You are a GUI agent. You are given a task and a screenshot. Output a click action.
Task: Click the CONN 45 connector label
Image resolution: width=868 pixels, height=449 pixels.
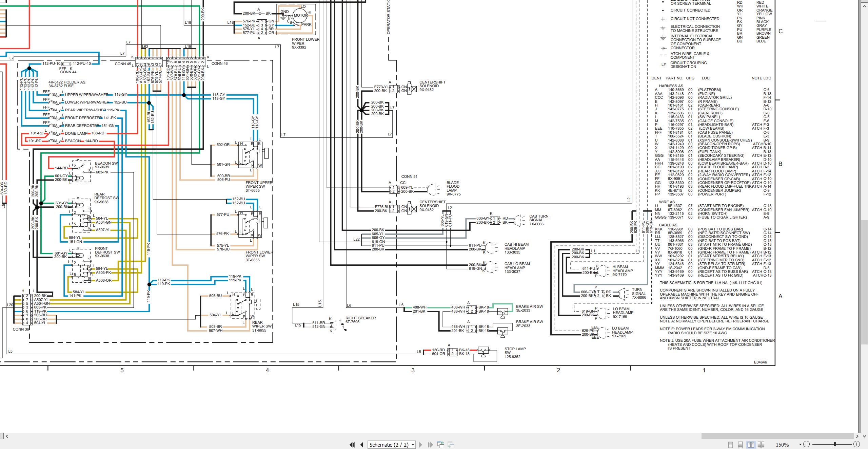[x=123, y=64]
